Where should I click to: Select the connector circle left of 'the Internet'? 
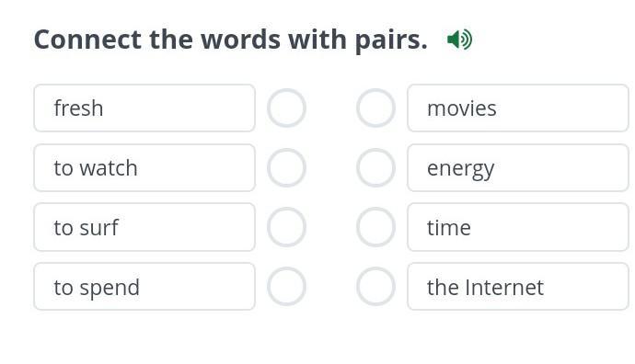coord(375,287)
